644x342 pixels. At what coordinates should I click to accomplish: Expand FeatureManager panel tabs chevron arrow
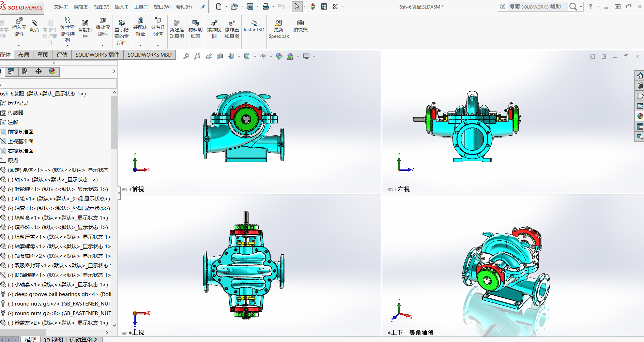click(114, 71)
